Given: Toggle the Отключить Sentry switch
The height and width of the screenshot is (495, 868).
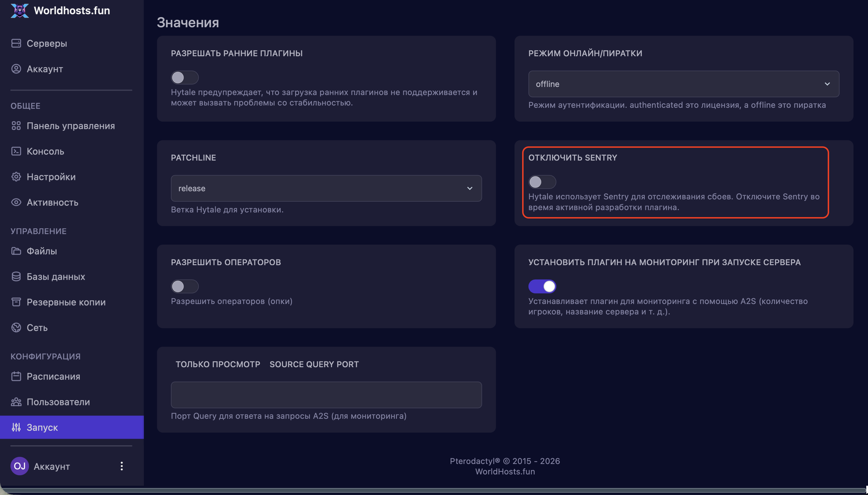Looking at the screenshot, I should [x=542, y=182].
